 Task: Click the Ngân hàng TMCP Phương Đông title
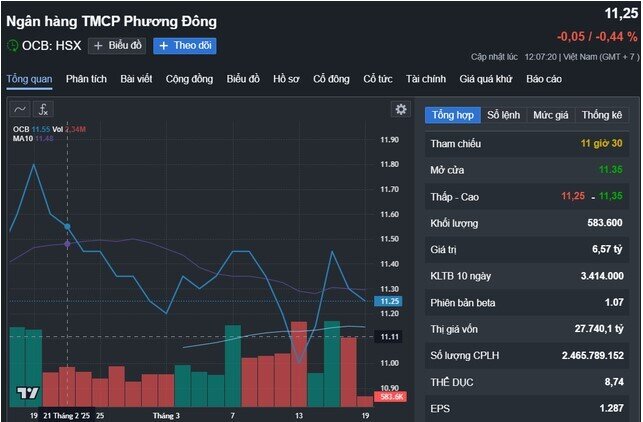(x=112, y=21)
